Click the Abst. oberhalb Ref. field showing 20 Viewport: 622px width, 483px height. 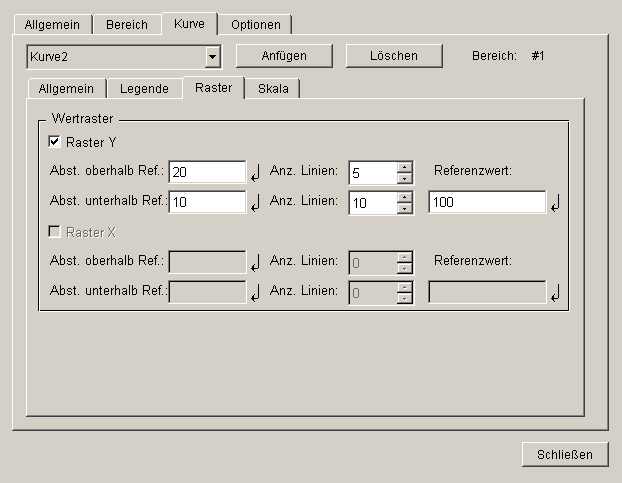point(207,172)
